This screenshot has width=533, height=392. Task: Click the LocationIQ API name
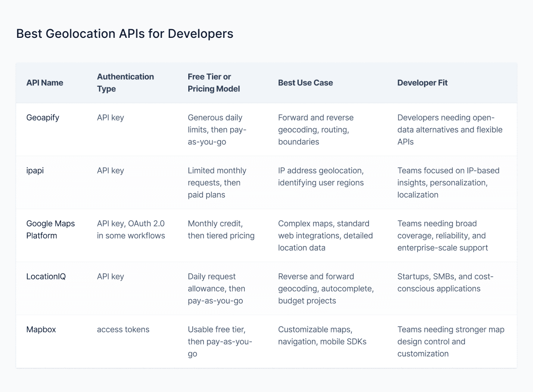[46, 276]
